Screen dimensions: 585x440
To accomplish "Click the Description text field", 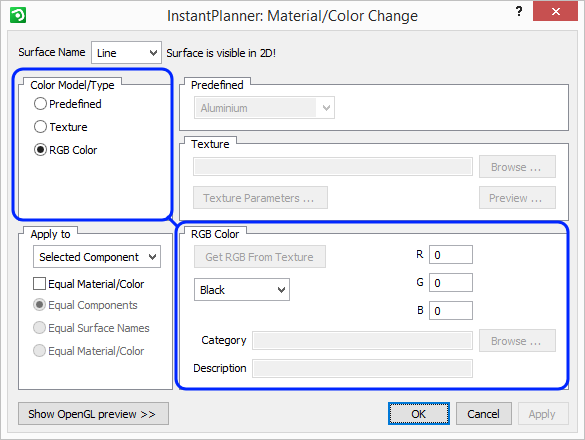I will tap(362, 369).
